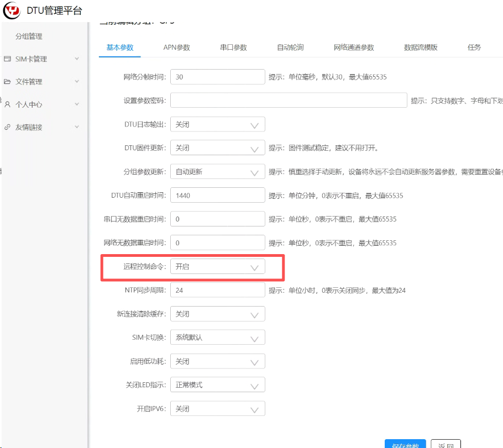The width and height of the screenshot is (503, 448).
Task: Click the DTU自动重启时间 input field
Action: [x=217, y=196]
